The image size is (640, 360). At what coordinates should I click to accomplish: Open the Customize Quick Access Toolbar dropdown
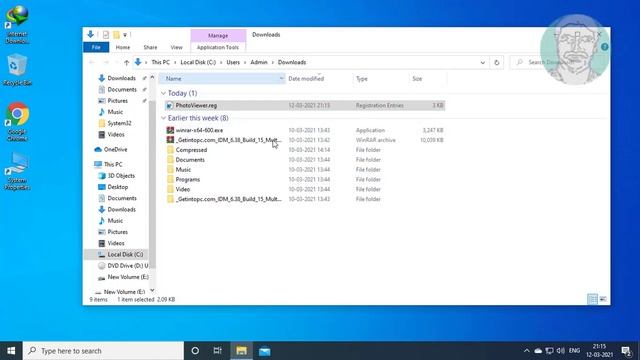click(x=125, y=35)
